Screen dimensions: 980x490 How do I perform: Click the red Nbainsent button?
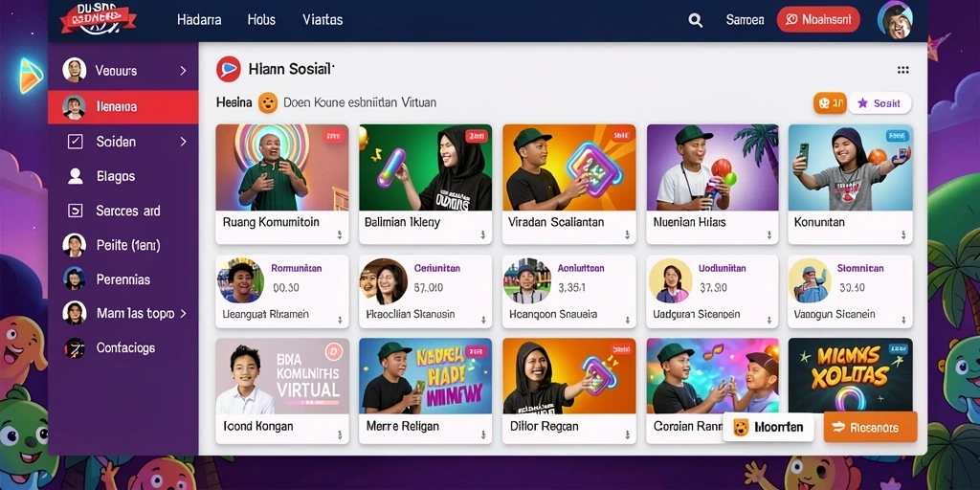tap(818, 19)
